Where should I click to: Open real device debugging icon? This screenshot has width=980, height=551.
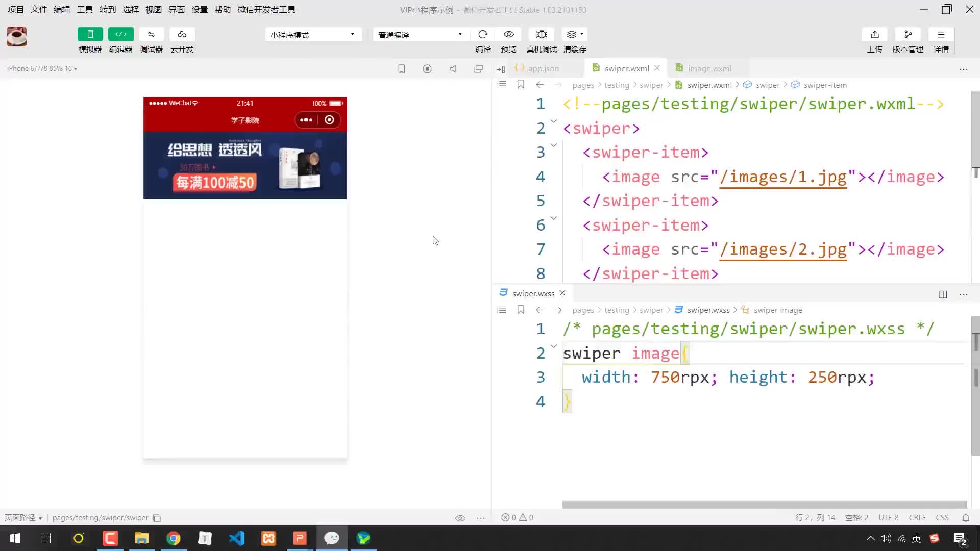(542, 34)
